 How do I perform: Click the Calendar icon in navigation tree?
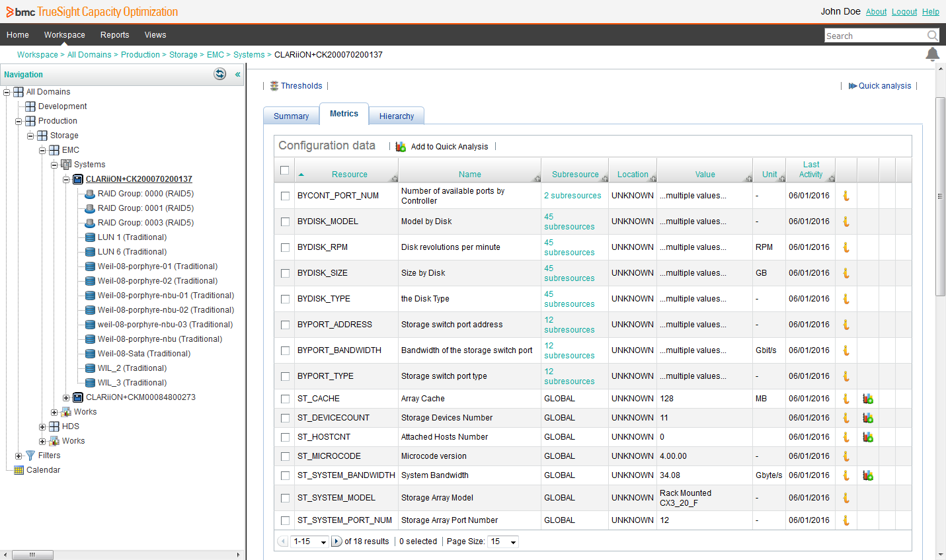19,470
